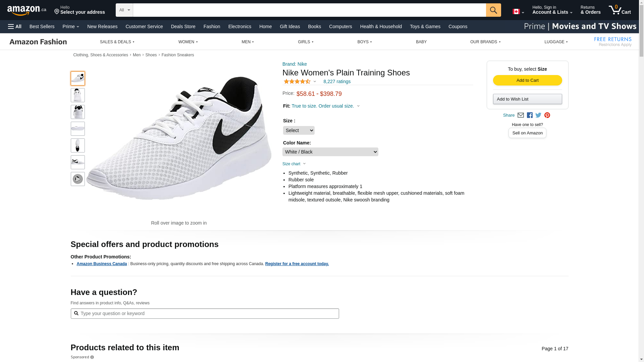
Task: Open the All hamburger menu
Action: (15, 26)
